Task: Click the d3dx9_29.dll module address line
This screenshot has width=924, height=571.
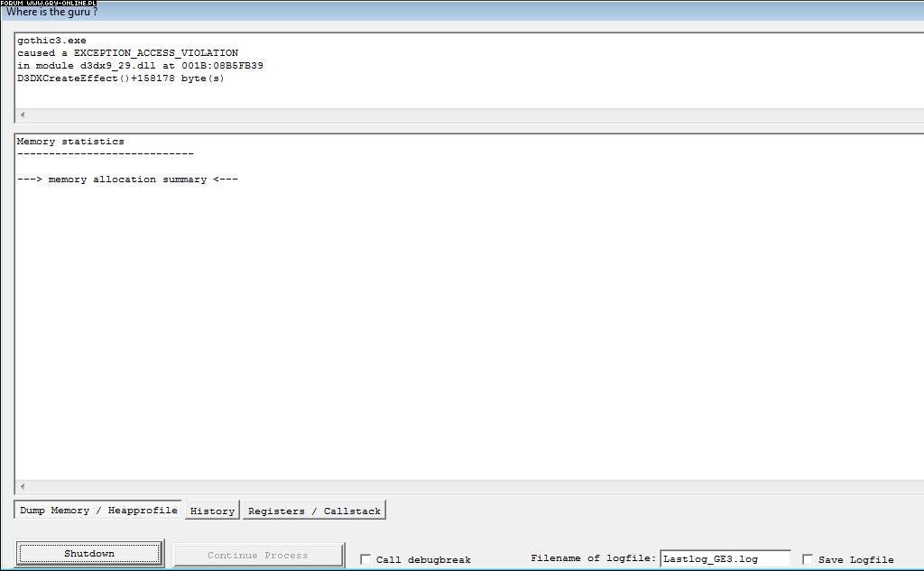Action: pos(140,66)
